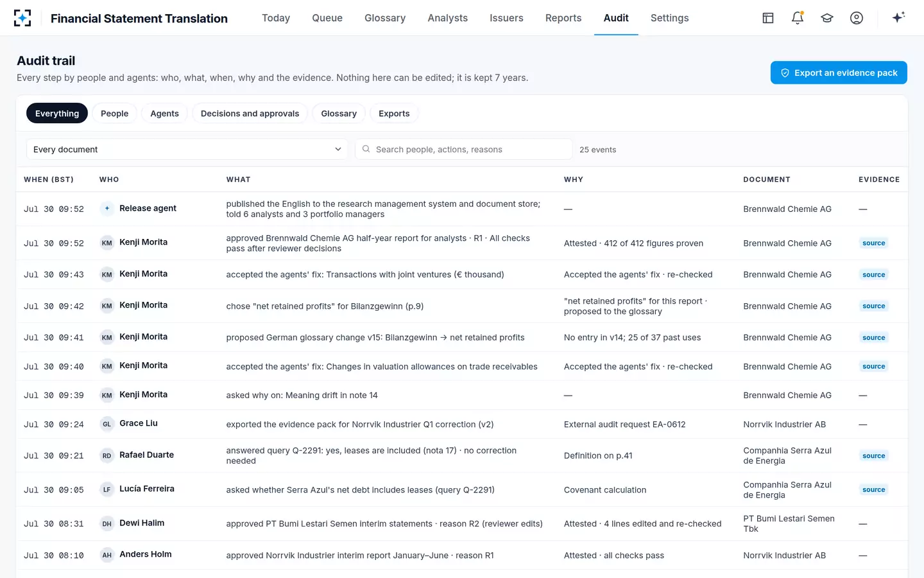Filter audit trail by Exports
This screenshot has height=578, width=924.
point(394,113)
